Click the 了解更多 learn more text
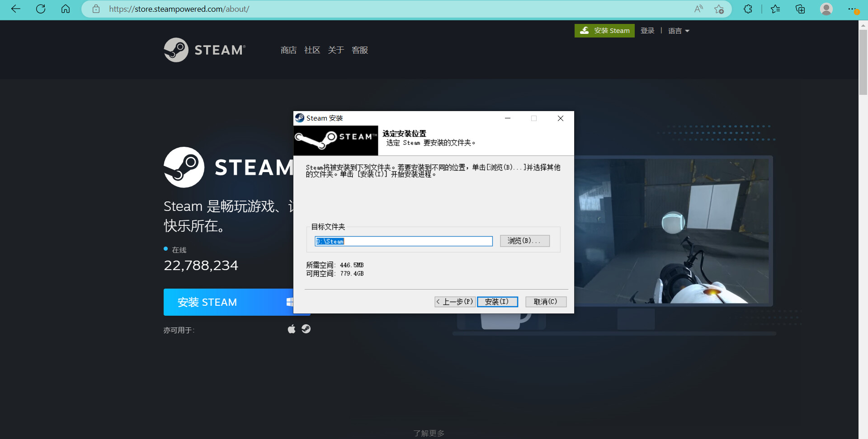Image resolution: width=868 pixels, height=439 pixels. (429, 433)
